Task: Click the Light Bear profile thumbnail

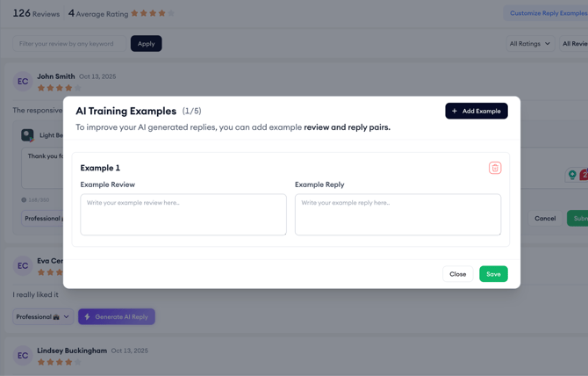Action: pyautogui.click(x=28, y=135)
